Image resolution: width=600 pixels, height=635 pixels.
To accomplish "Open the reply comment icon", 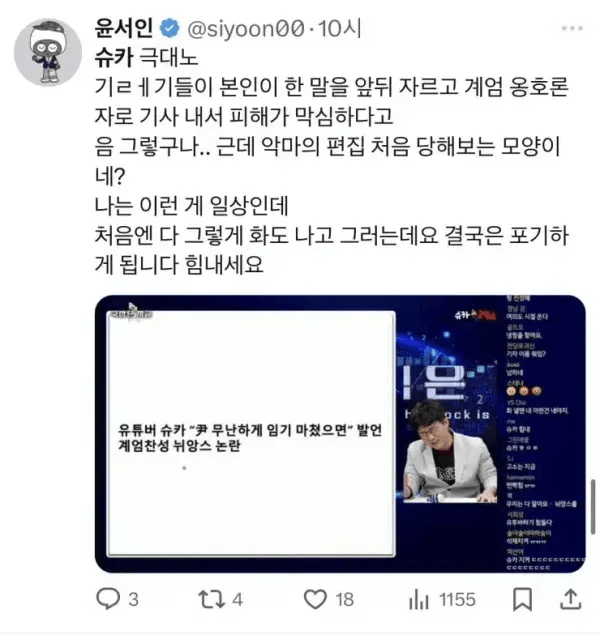I will coord(108,599).
